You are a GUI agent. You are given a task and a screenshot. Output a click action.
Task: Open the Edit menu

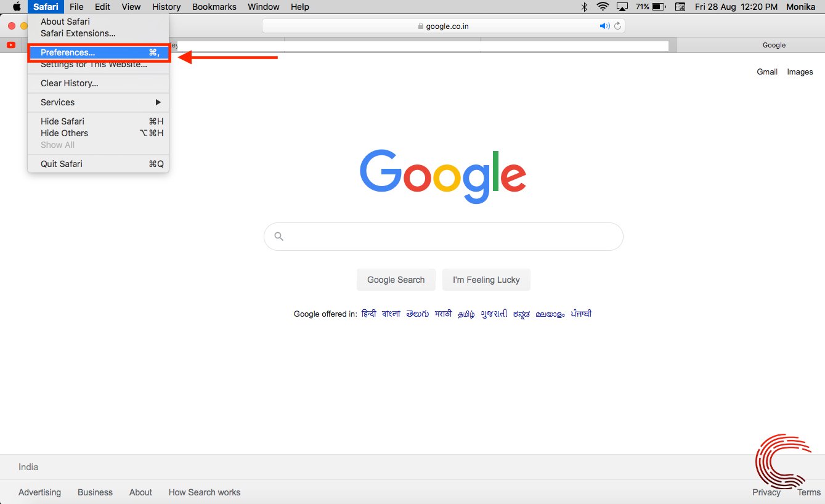[102, 7]
